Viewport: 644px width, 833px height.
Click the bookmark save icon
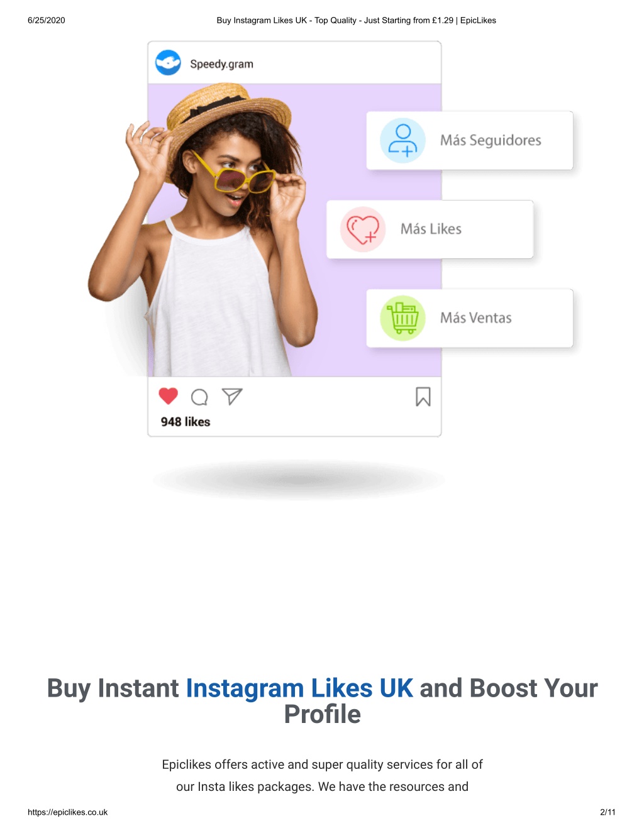423,397
